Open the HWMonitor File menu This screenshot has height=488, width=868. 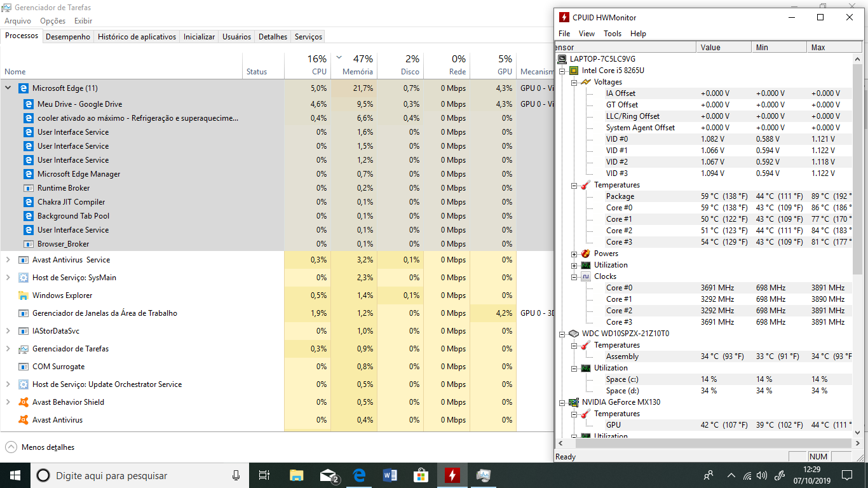(x=564, y=34)
